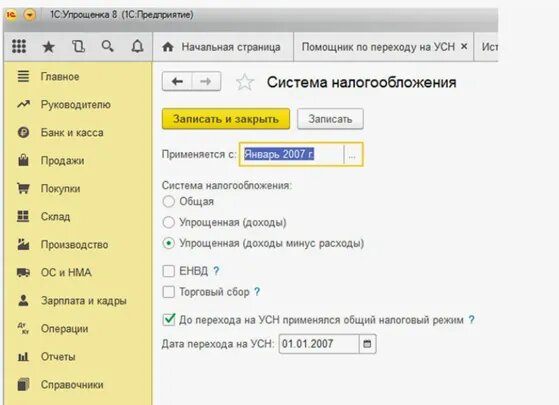Viewport: 559px width, 405px height.
Task: Open Продажи section in sidebar
Action: tap(78, 161)
